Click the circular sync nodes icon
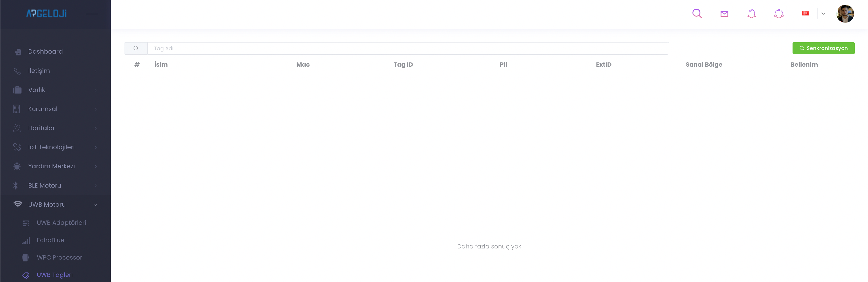This screenshot has width=868, height=282. 779,14
